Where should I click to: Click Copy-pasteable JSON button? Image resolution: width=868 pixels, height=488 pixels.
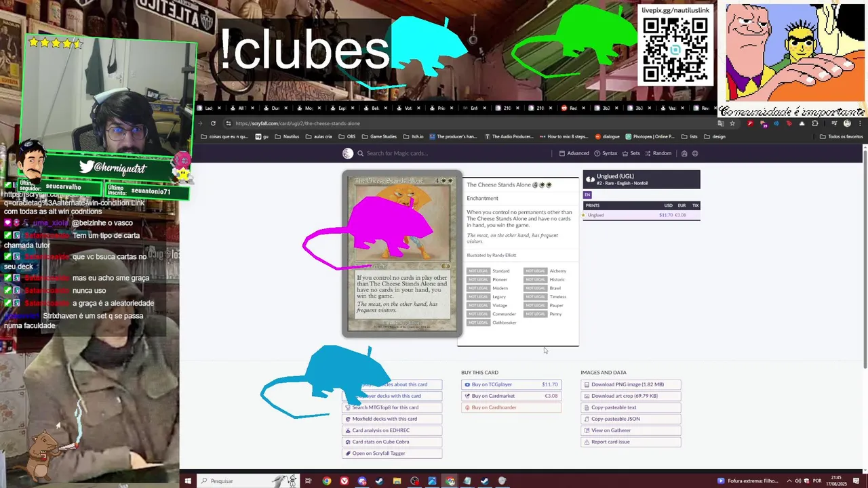[x=631, y=419]
